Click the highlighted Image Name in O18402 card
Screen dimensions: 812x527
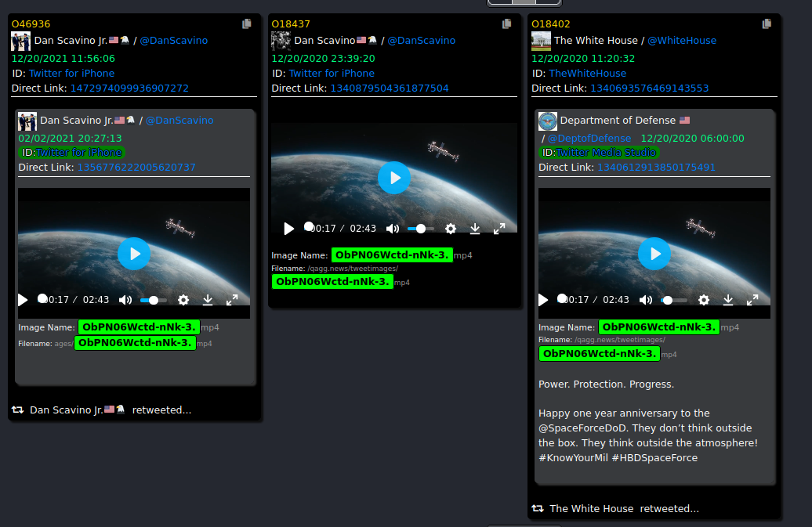tap(659, 327)
